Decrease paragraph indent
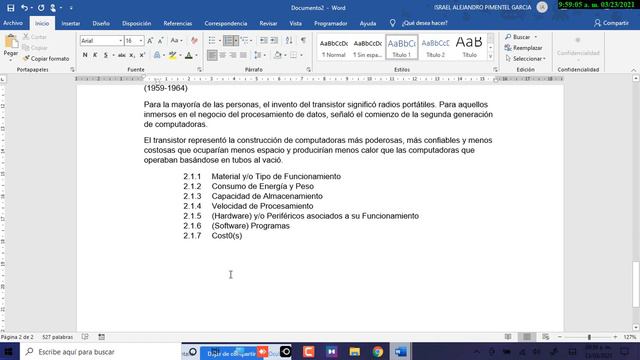Image resolution: width=640 pixels, height=360 pixels. coord(264,40)
